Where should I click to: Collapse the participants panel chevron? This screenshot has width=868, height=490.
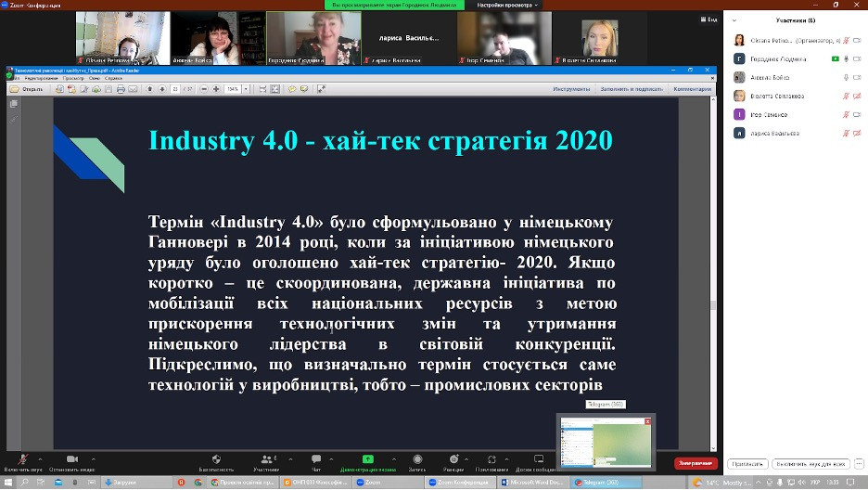tap(734, 20)
